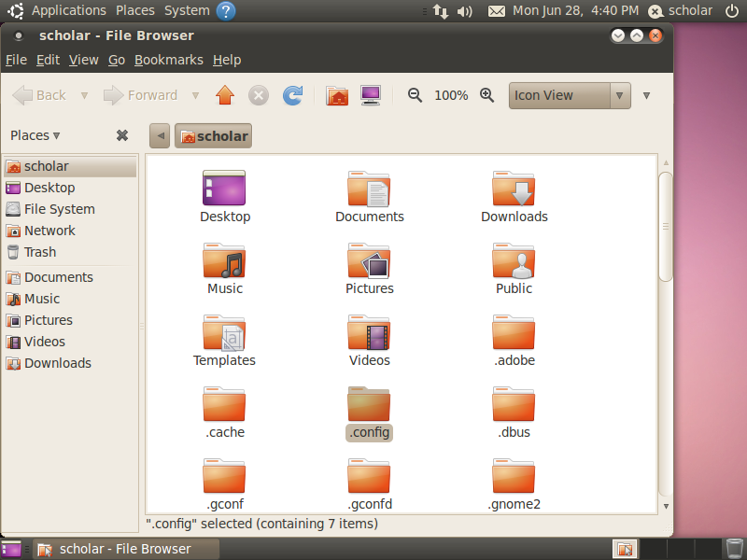Open the volume control in top panel
This screenshot has height=560, width=747.
coord(464,11)
